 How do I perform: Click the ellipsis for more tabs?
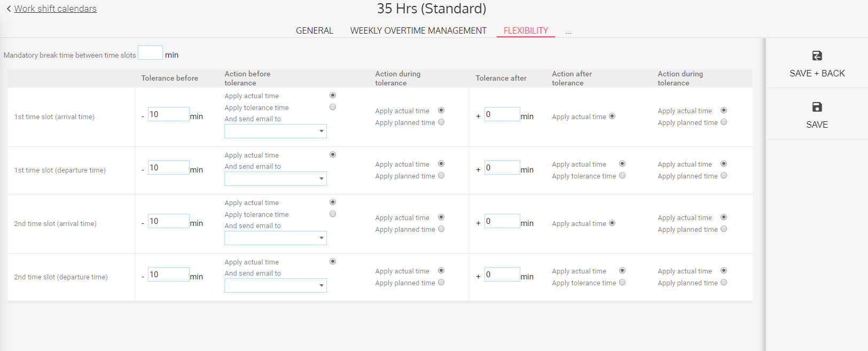tap(568, 32)
